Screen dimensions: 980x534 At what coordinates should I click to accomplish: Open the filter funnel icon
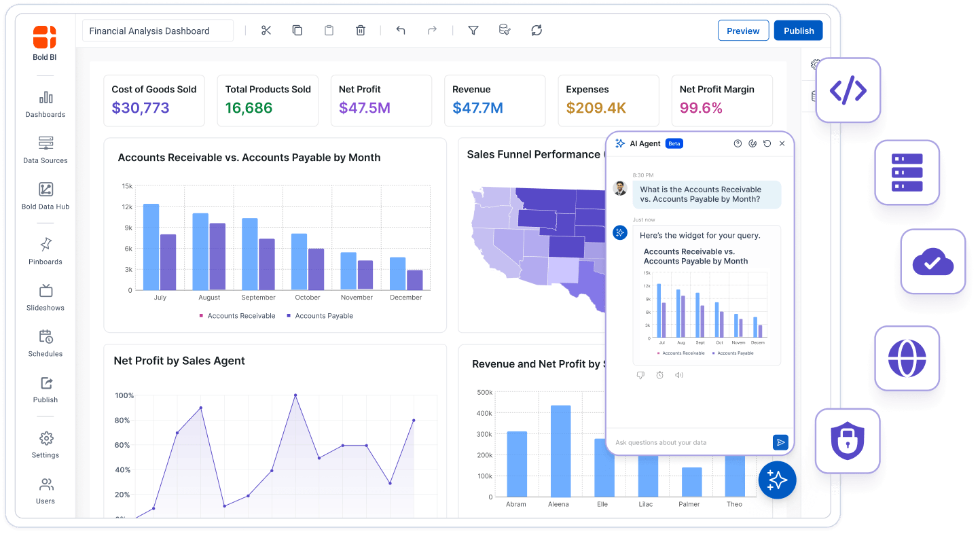[x=473, y=30]
